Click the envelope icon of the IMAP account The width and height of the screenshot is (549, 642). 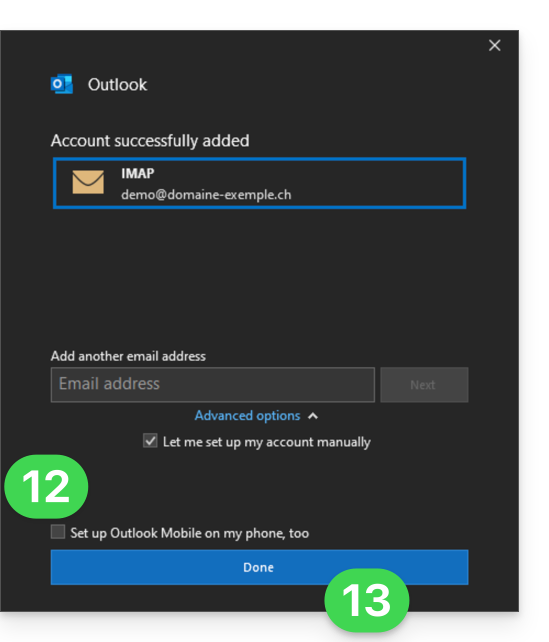(88, 182)
